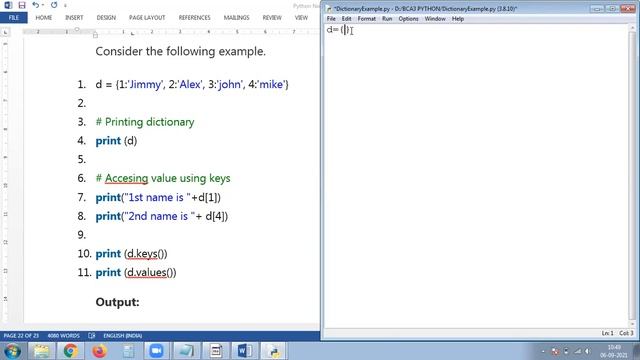Open the Edit menu in IDLE editor

click(347, 19)
